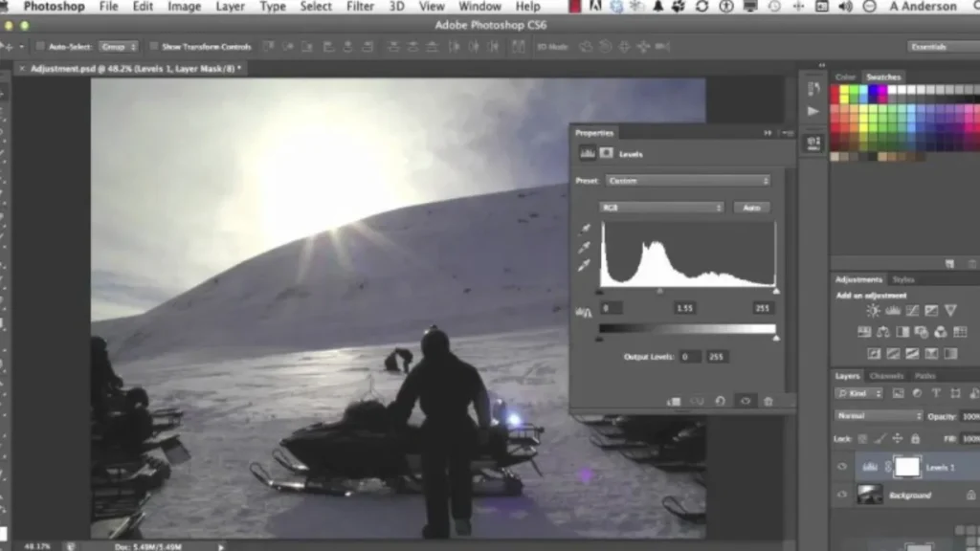Click the midtone input slider under histogram
Image resolution: width=980 pixels, height=551 pixels.
click(659, 291)
